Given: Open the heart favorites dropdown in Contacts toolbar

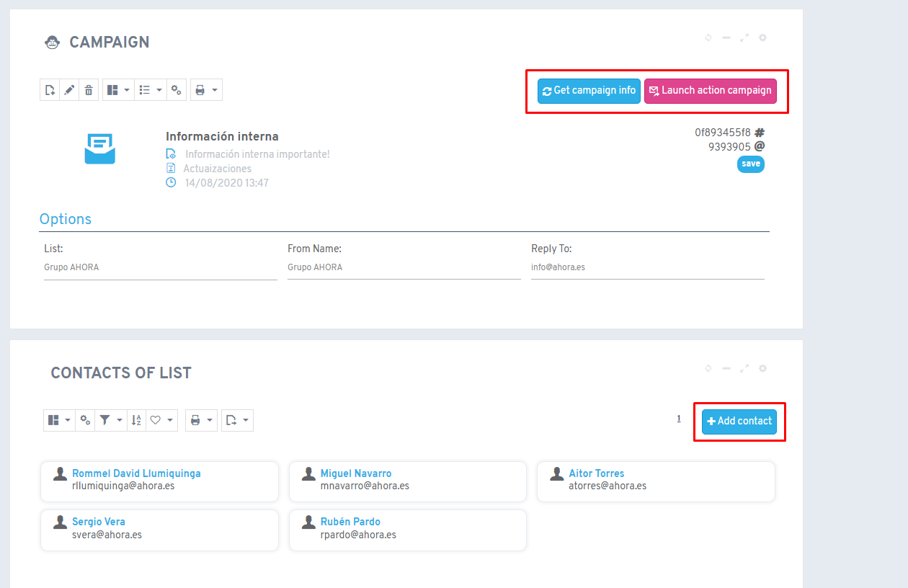Looking at the screenshot, I should pos(161,420).
